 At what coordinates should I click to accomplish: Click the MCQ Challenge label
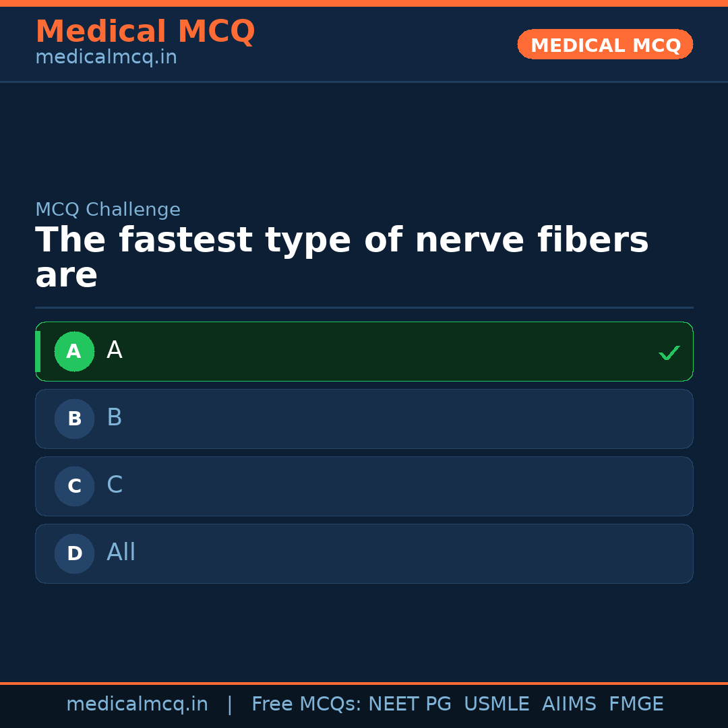[x=108, y=210]
